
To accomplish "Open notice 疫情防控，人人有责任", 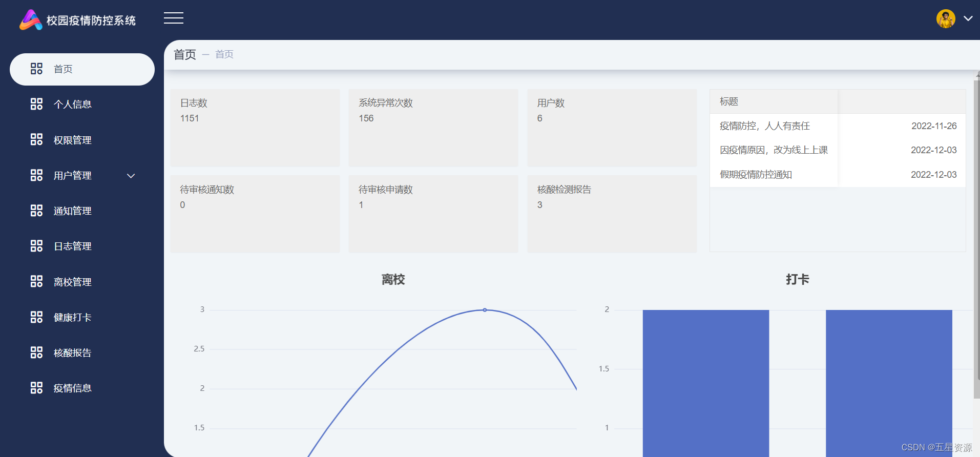I will click(765, 126).
